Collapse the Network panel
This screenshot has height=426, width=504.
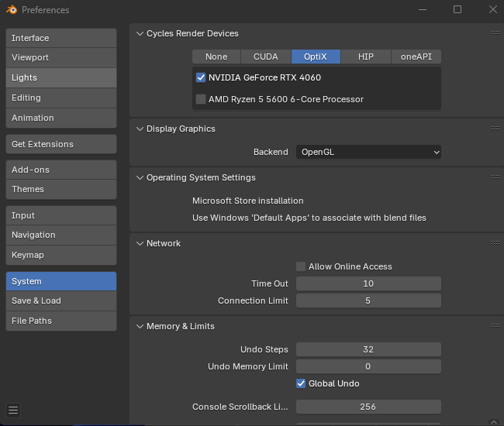click(x=140, y=243)
